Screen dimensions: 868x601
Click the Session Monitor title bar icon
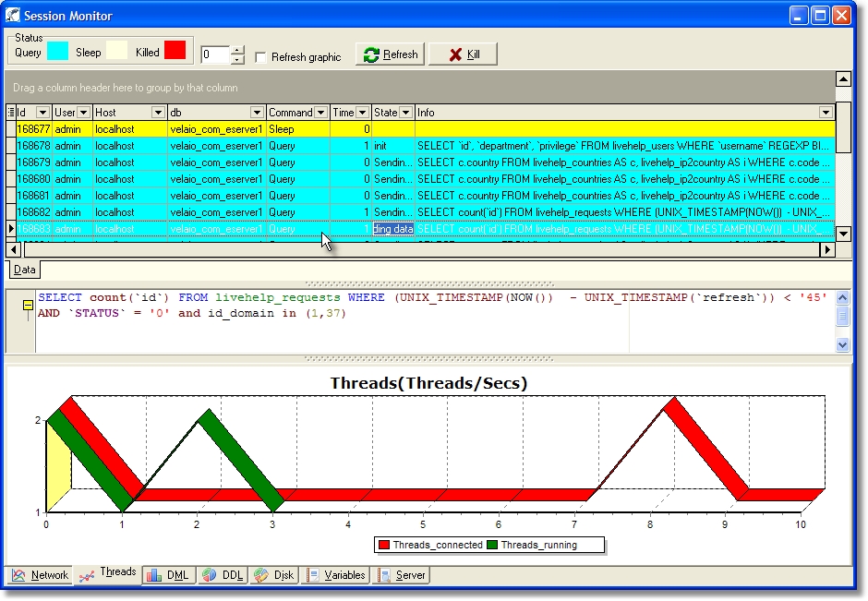click(13, 15)
